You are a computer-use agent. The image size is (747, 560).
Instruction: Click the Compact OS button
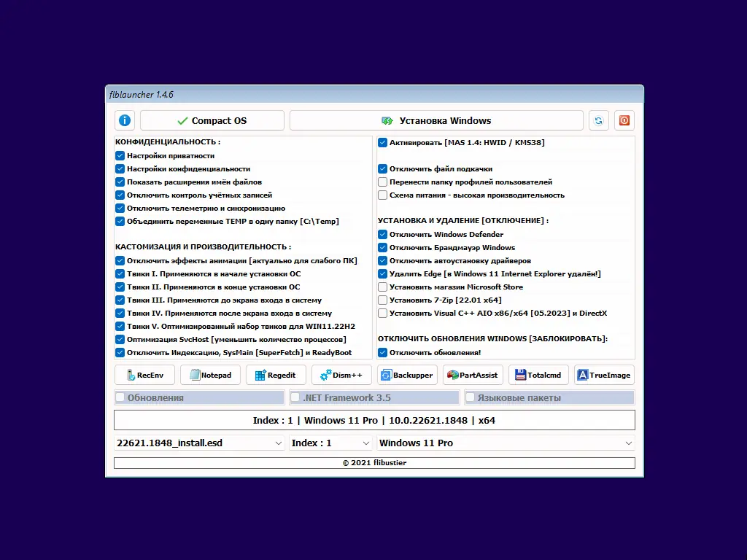(x=212, y=120)
